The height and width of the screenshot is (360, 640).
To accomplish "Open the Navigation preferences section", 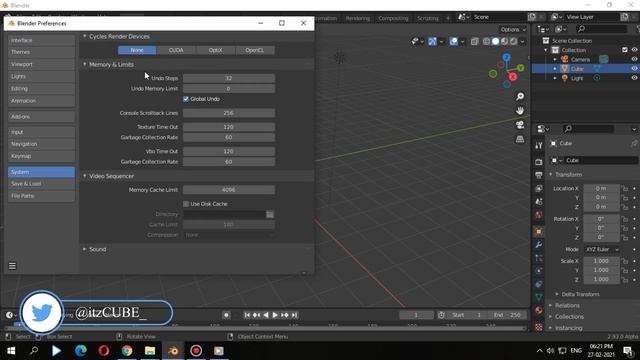I will tap(41, 144).
